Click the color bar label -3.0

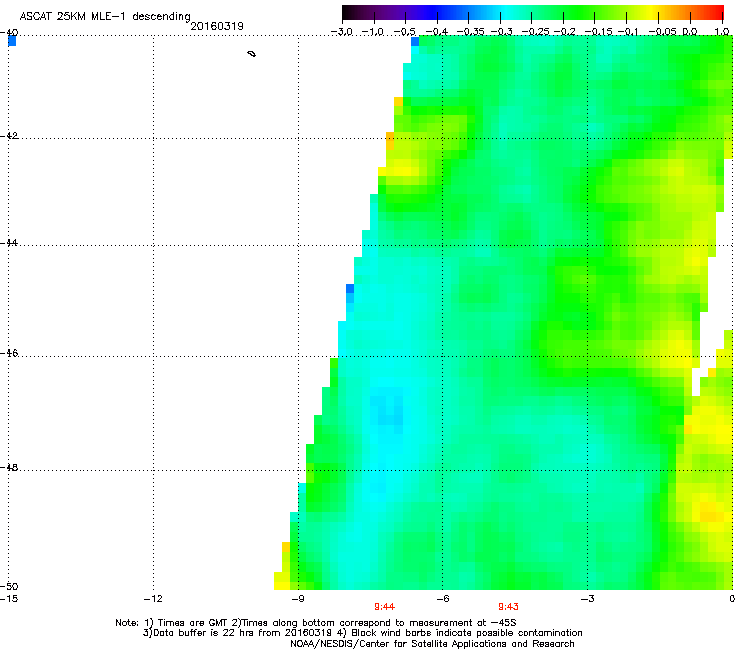coord(341,32)
